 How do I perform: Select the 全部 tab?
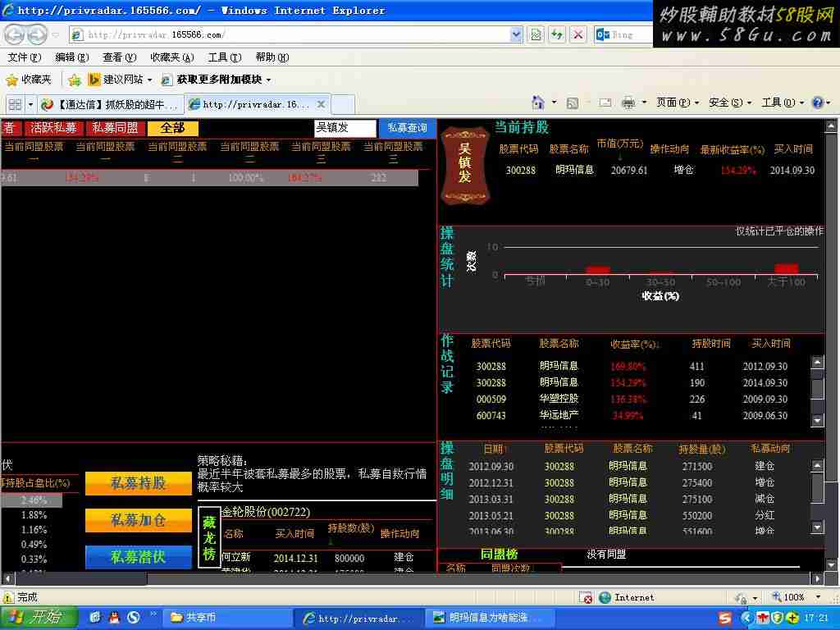(x=172, y=128)
